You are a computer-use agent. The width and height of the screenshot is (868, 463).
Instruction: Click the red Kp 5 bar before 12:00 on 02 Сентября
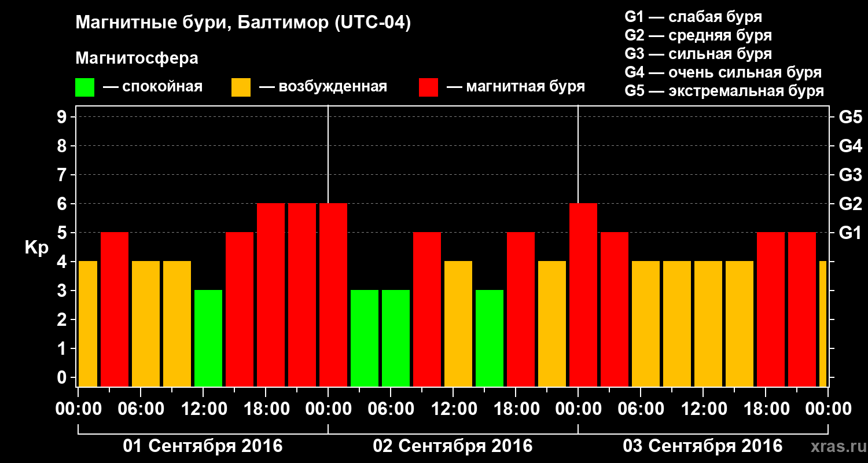point(427,309)
